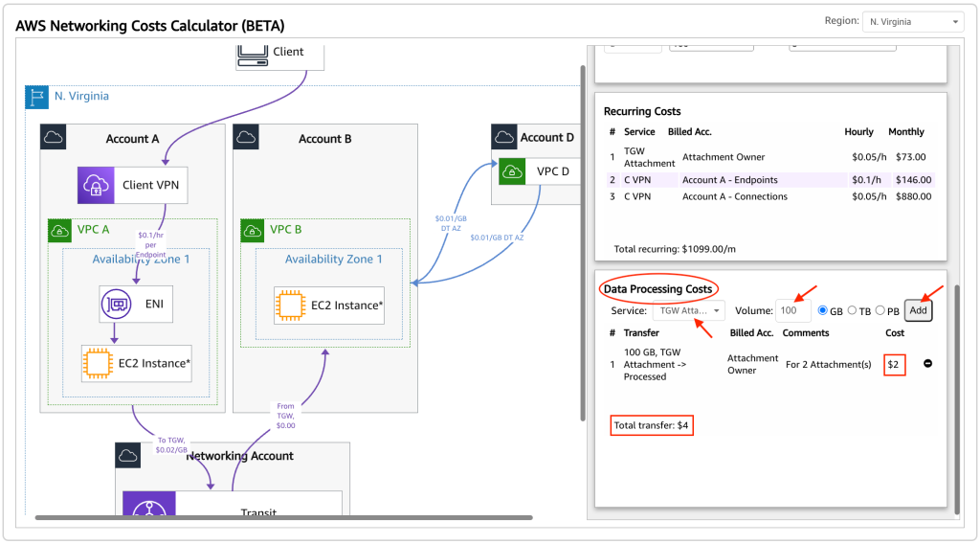Click the Add button
980x544 pixels.
point(918,310)
